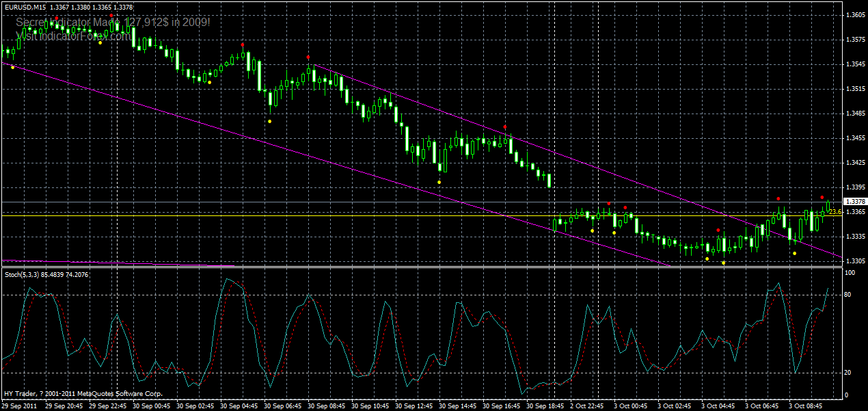Click the yellow signal dot near 29 Sep 22:45

pos(100,43)
